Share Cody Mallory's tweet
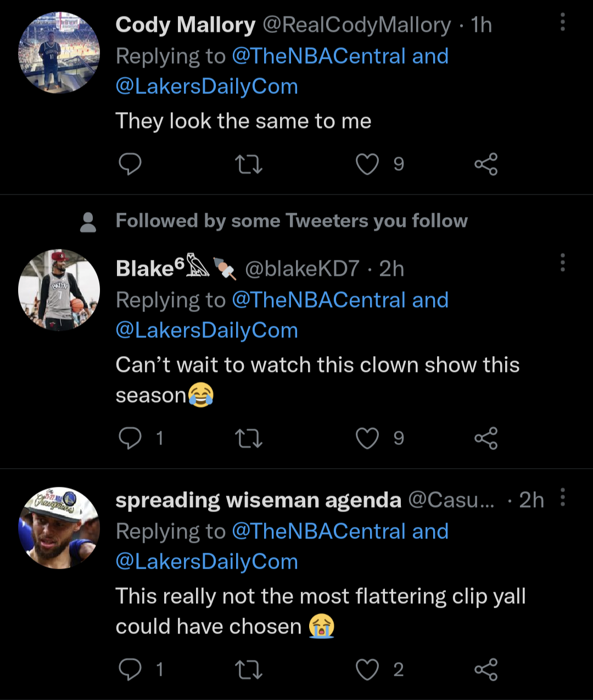Screen dimensions: 593x700 point(486,164)
